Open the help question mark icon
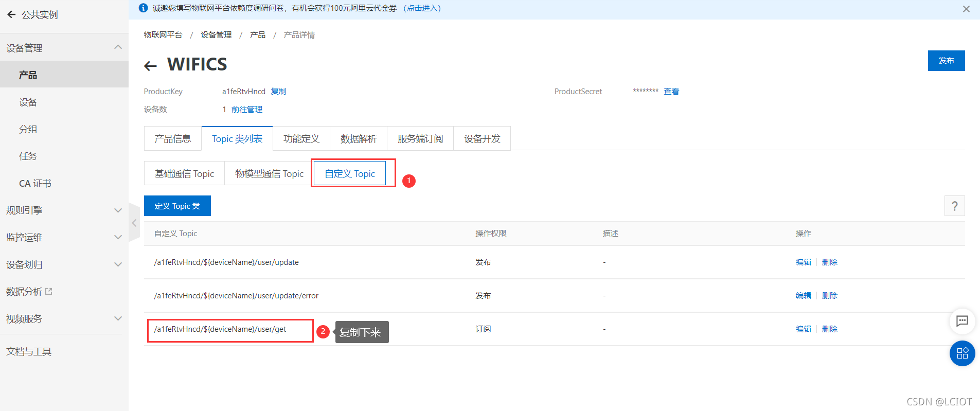 click(955, 206)
